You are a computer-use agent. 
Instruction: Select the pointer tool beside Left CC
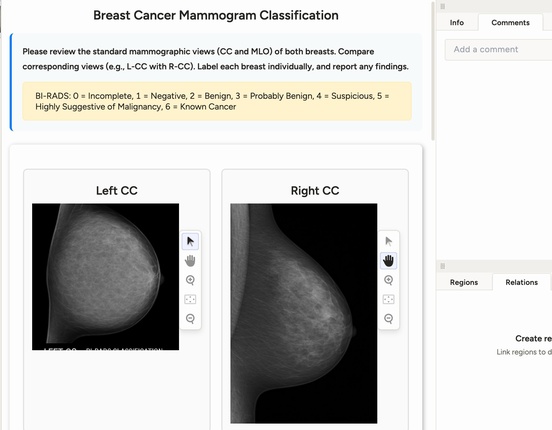[190, 242]
